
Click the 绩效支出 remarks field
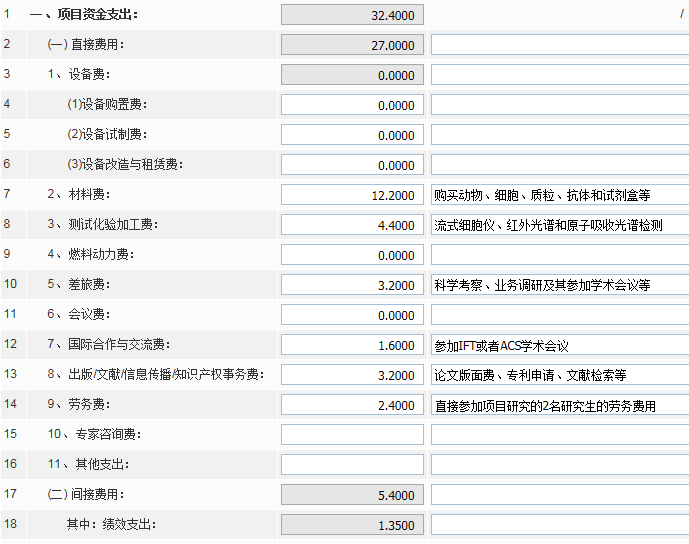(x=560, y=525)
